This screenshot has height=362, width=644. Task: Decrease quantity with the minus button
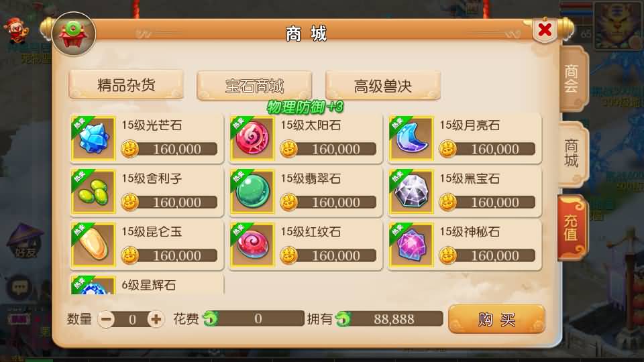107,319
